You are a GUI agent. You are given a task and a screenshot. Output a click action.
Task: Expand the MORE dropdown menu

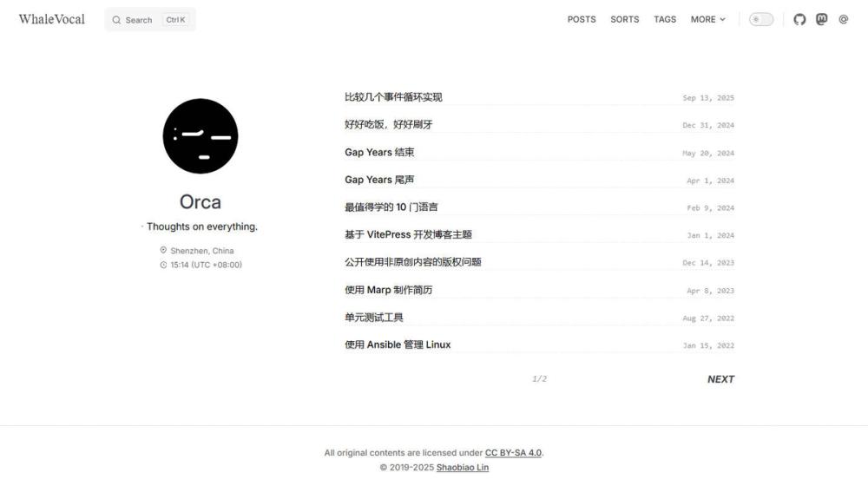coord(708,19)
